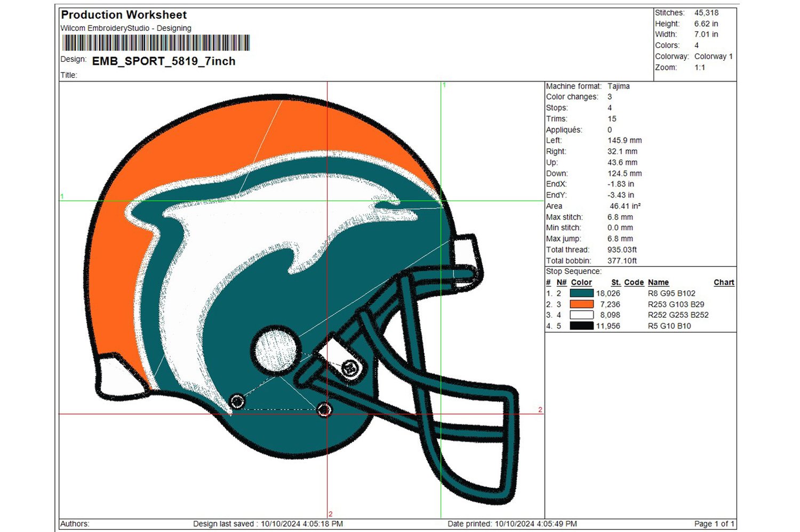Select the 'Color' column header
The height and width of the screenshot is (532, 800).
click(x=581, y=283)
